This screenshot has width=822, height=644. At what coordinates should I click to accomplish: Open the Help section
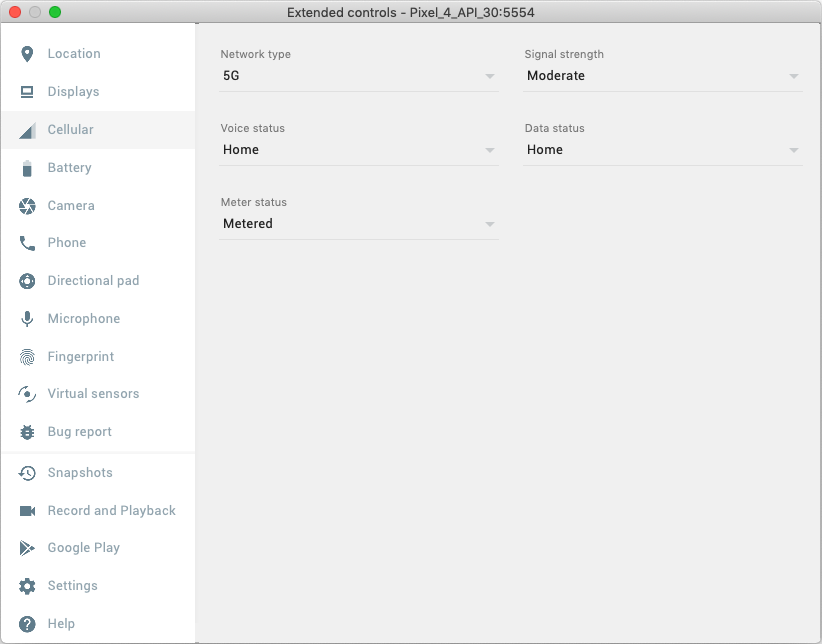tap(61, 624)
